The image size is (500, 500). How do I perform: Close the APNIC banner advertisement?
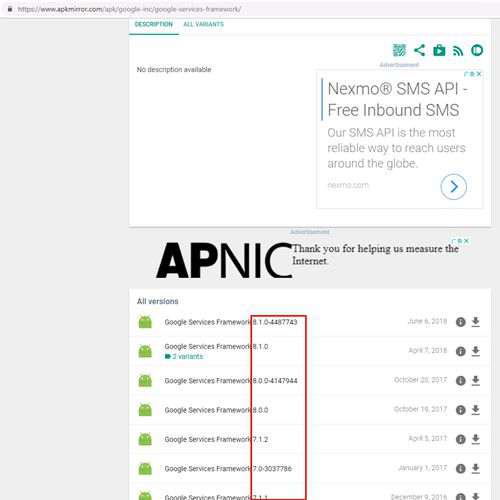tap(466, 241)
